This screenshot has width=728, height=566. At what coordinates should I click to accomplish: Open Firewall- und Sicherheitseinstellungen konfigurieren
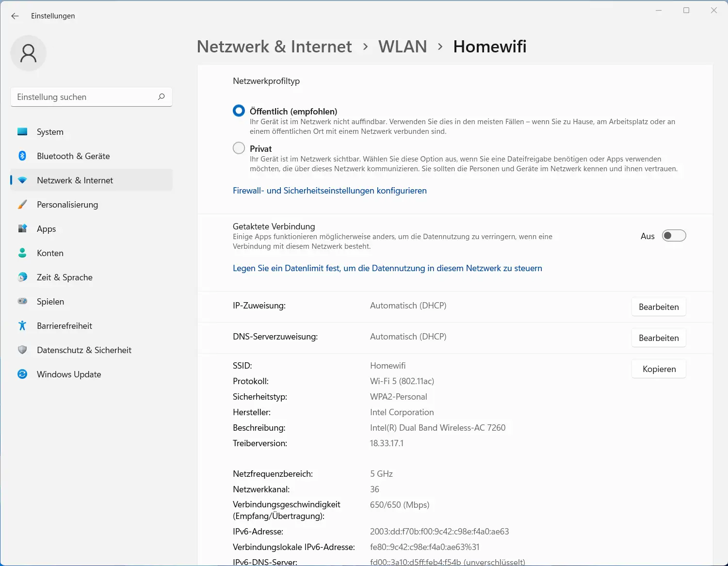(329, 190)
